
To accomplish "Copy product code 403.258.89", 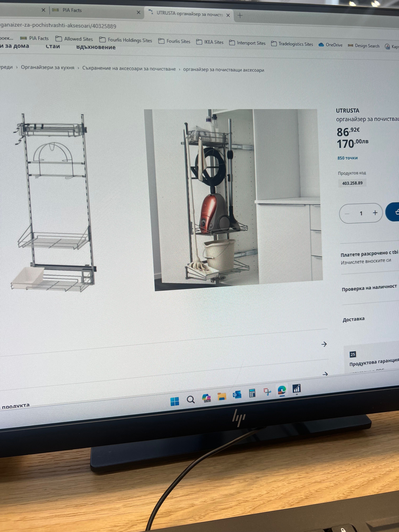I will click(x=352, y=183).
